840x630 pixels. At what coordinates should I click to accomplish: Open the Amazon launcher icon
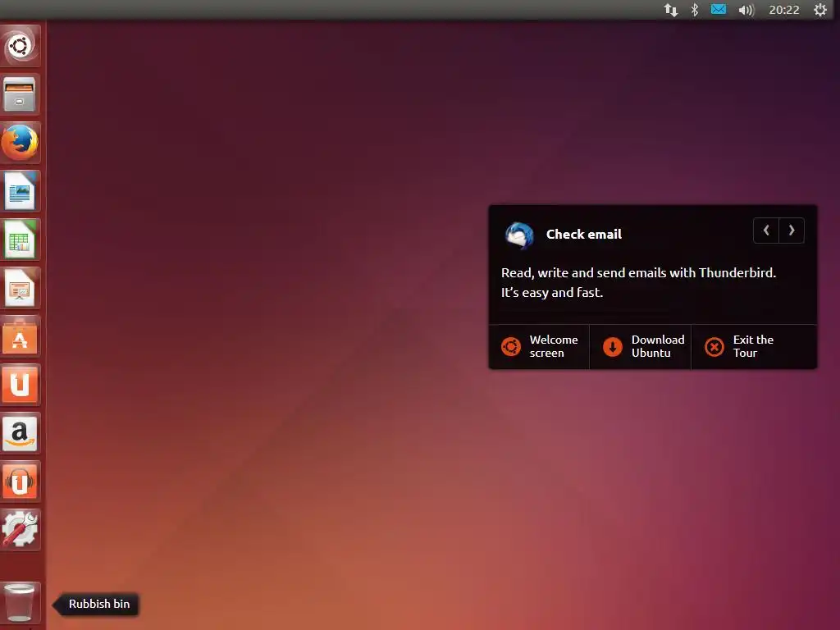(20, 433)
